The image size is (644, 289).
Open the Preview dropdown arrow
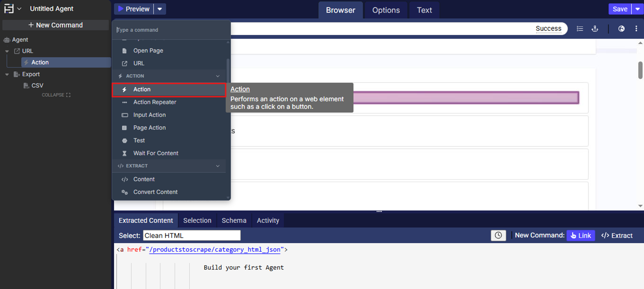[160, 9]
